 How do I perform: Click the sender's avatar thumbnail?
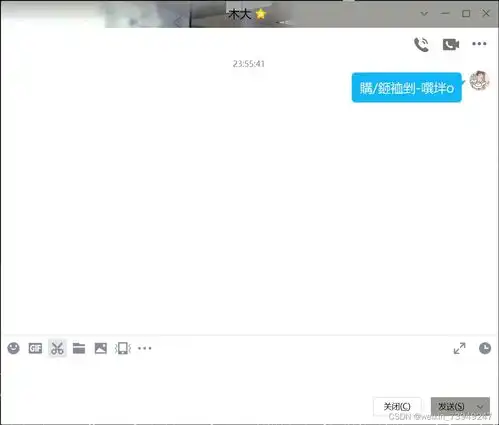click(479, 80)
